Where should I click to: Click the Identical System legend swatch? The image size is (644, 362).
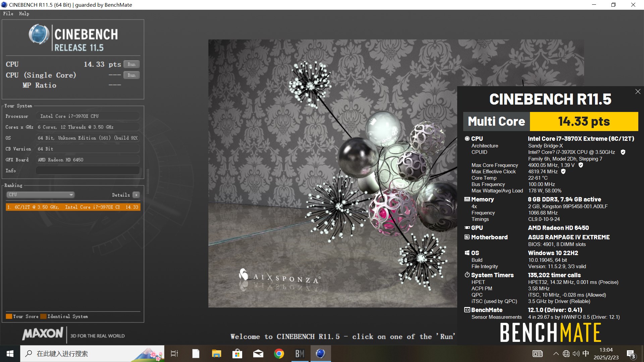click(43, 316)
